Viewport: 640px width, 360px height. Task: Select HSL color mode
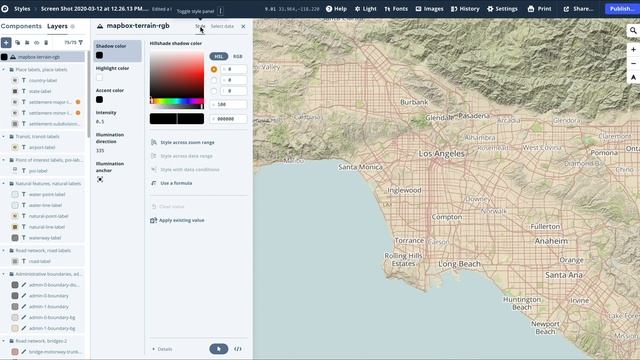pos(219,56)
